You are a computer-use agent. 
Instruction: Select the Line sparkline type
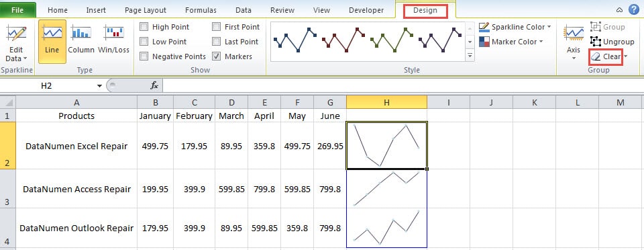click(x=52, y=41)
